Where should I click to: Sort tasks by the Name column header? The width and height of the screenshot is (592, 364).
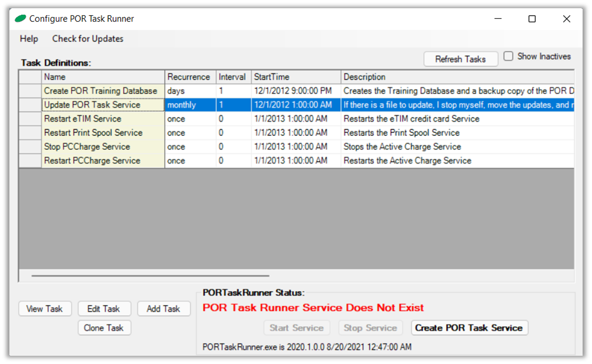coord(103,77)
